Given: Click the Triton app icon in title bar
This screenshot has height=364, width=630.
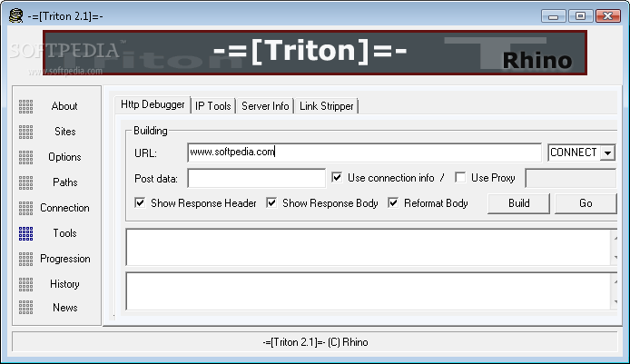Looking at the screenshot, I should coord(15,16).
